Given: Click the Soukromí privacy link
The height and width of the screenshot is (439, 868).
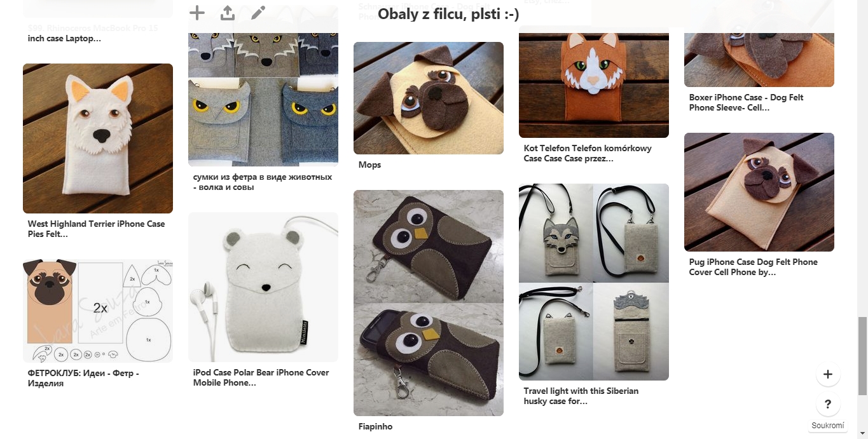Looking at the screenshot, I should [x=828, y=426].
